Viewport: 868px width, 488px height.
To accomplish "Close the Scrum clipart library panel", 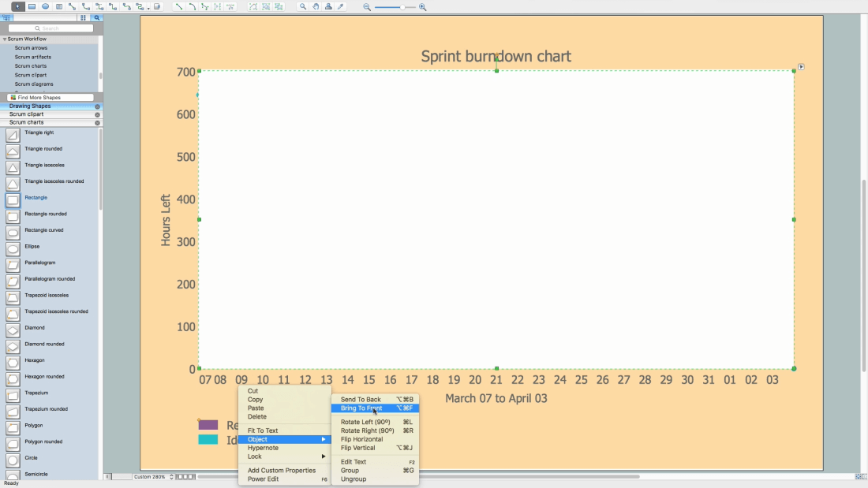I will (x=98, y=115).
